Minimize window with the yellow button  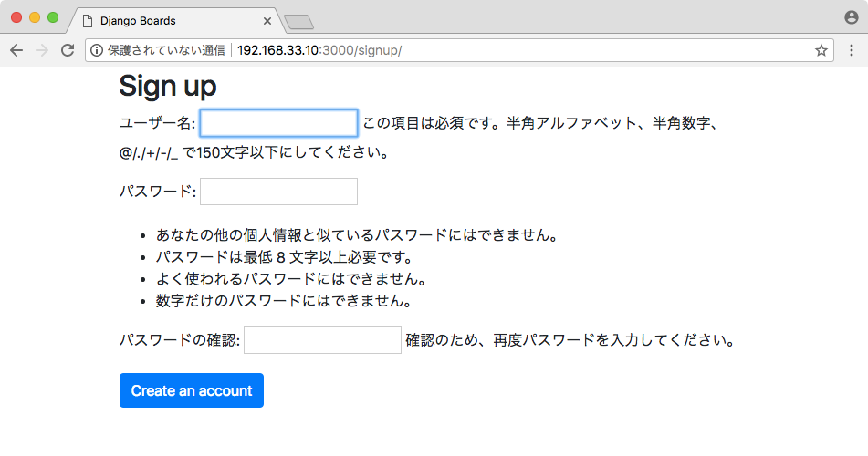pyautogui.click(x=35, y=17)
